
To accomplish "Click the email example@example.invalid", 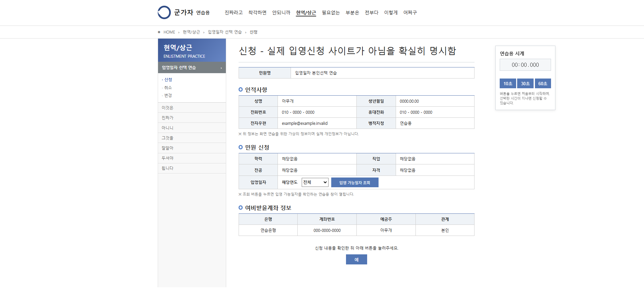I will click(x=305, y=123).
